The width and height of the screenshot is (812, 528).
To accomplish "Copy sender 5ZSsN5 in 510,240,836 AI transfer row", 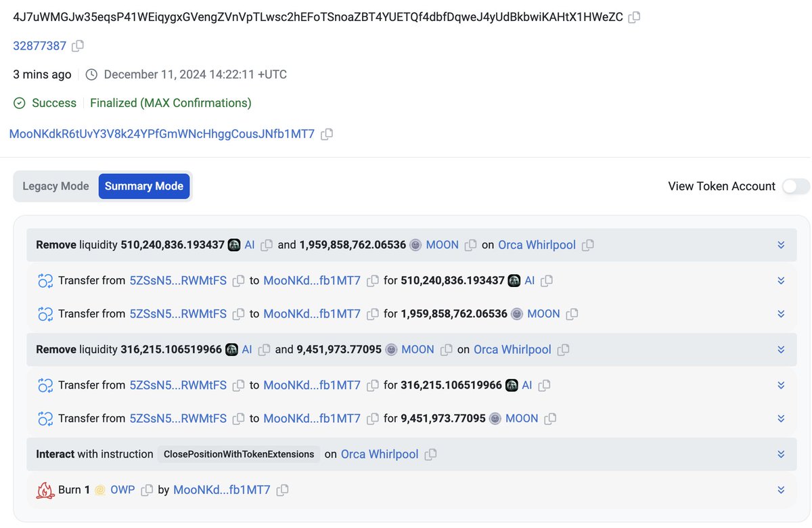I will [238, 280].
